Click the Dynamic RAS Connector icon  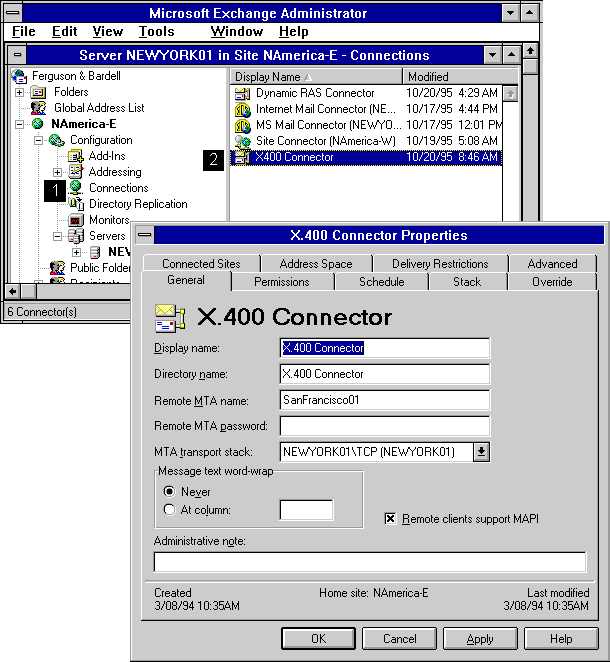[243, 93]
